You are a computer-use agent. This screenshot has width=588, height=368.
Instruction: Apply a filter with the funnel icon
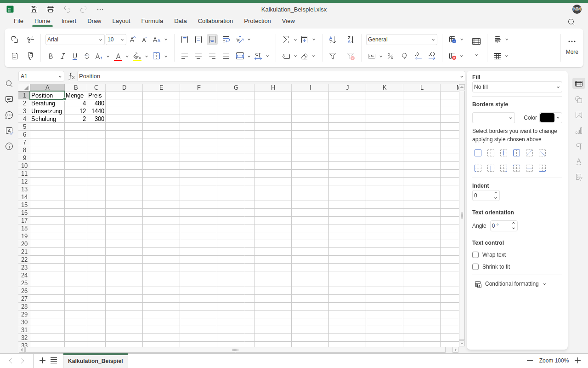(x=333, y=56)
